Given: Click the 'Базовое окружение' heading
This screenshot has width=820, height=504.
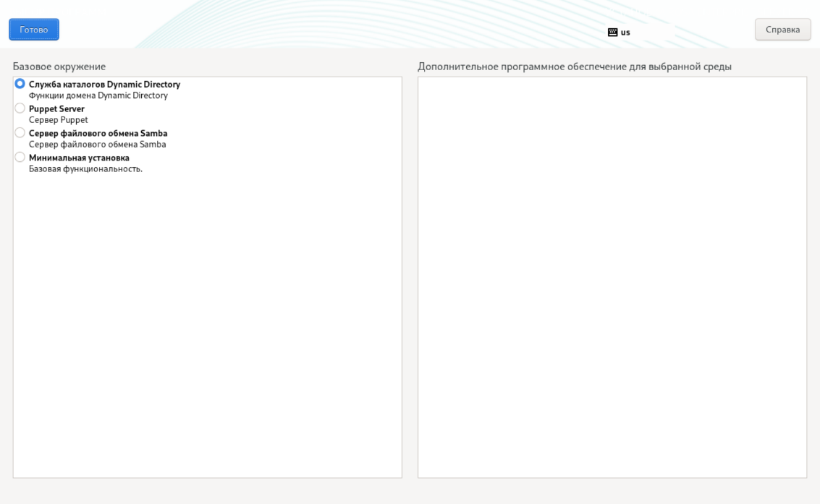Looking at the screenshot, I should tap(59, 67).
